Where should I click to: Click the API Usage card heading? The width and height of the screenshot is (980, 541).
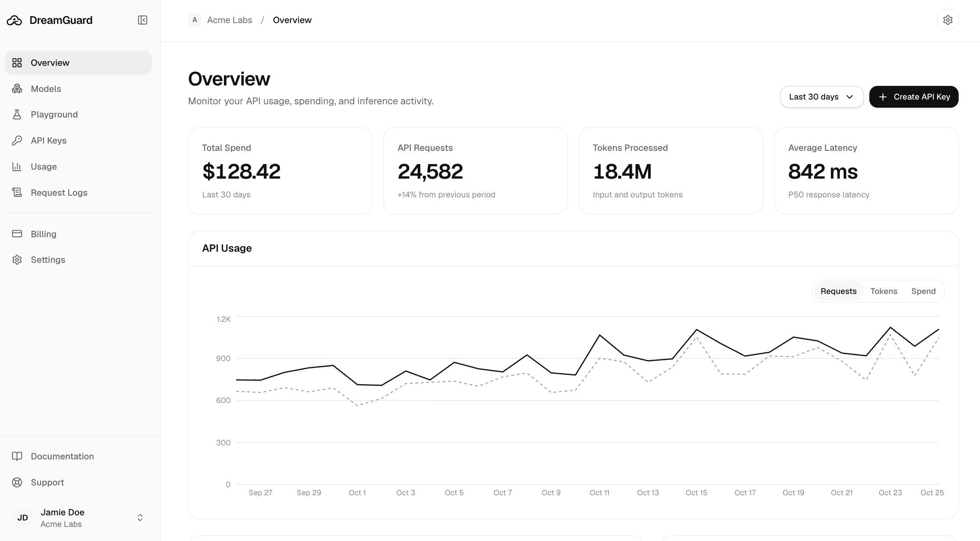pos(227,248)
